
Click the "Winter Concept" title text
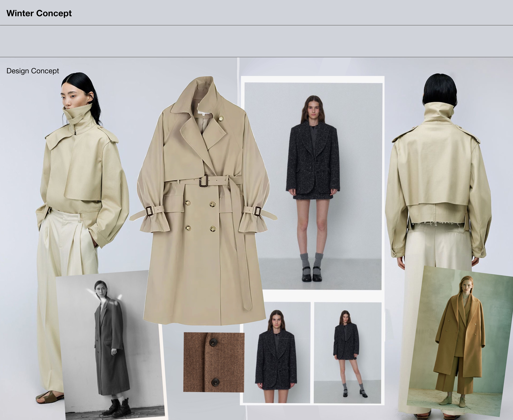[39, 13]
